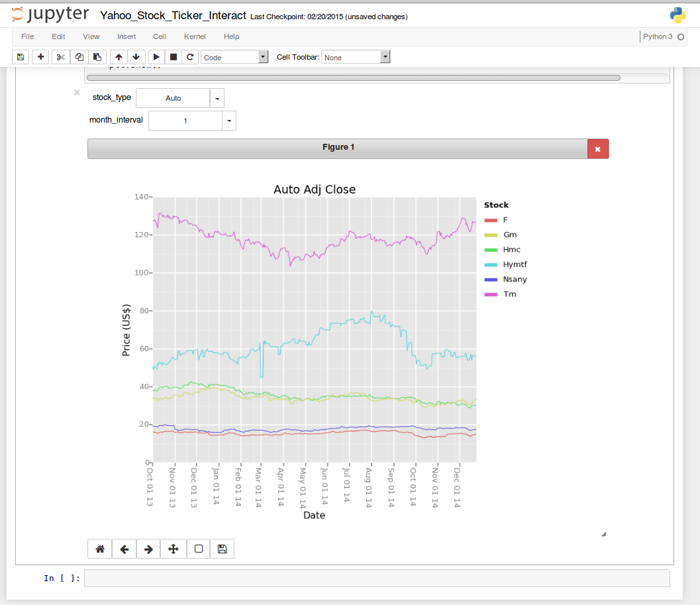The width and height of the screenshot is (700, 605).
Task: Click the Python 3 kernel name
Action: pos(658,36)
